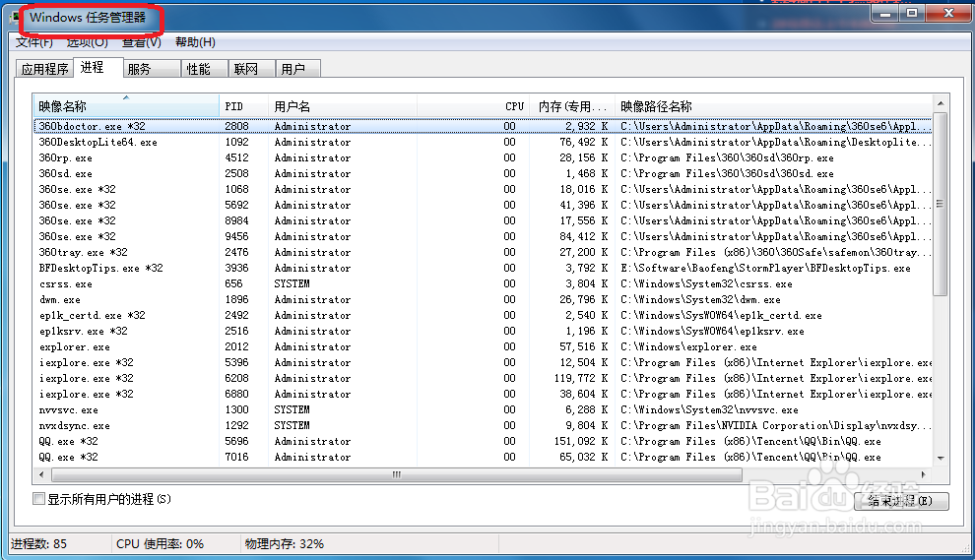Image resolution: width=975 pixels, height=560 pixels.
Task: Click memory value 151,092 K
Action: click(x=581, y=441)
